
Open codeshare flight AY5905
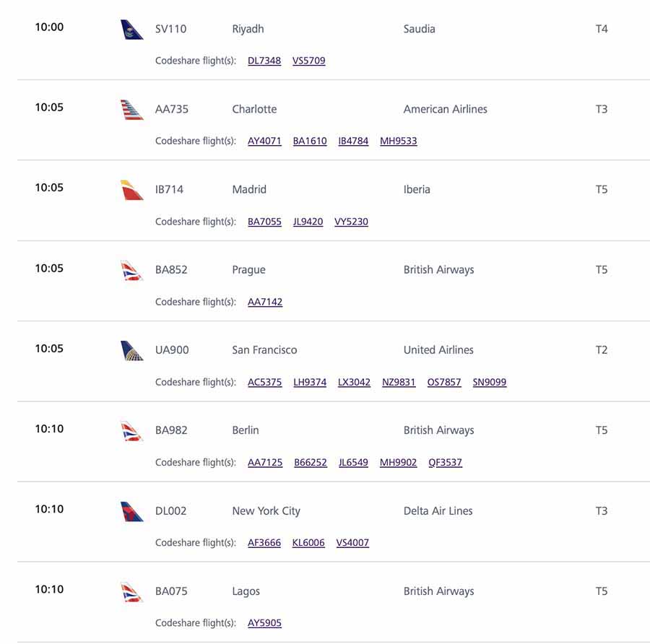click(264, 623)
